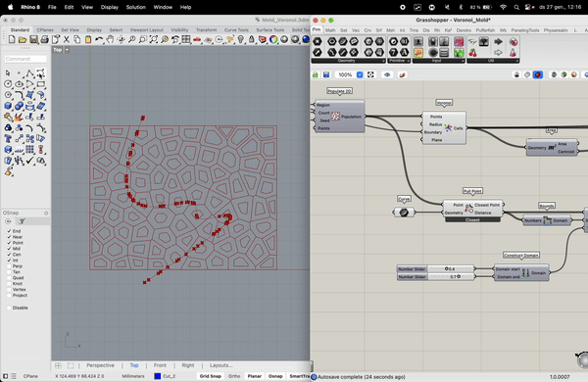Click the Zoom Extents icon in Rhino toolbar

154,39
